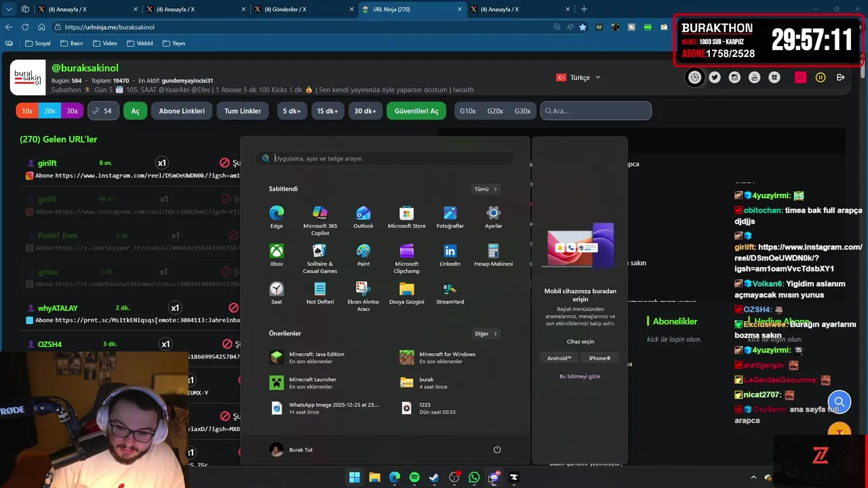Open Minecraft: Java Edition recommendation
868x488 pixels.
pos(324,358)
